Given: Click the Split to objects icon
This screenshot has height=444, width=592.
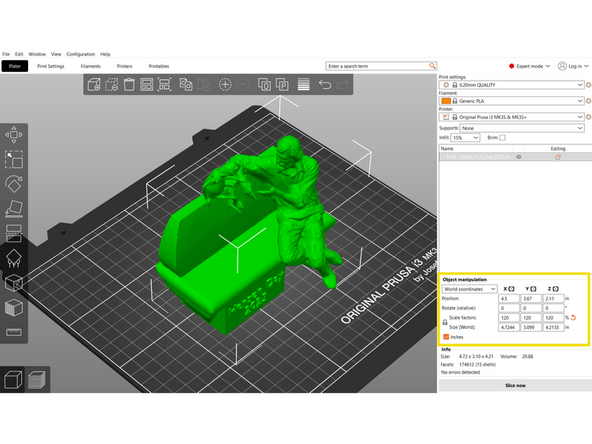Looking at the screenshot, I should (264, 84).
